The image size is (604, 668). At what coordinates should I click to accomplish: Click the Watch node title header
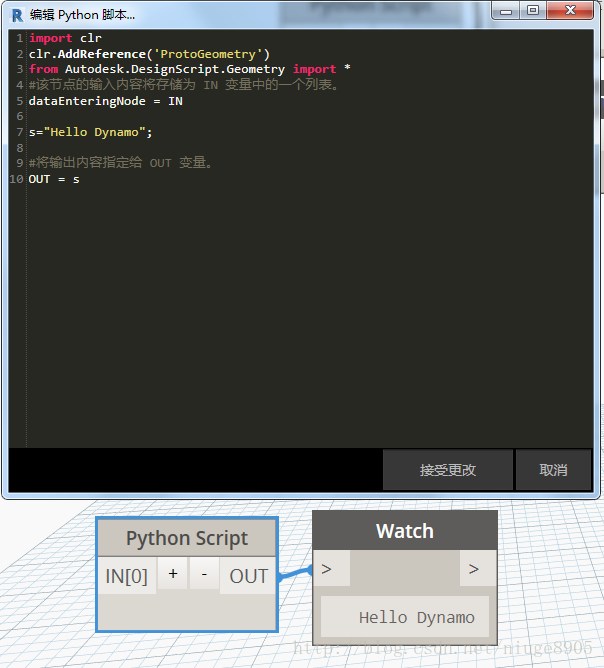click(x=404, y=531)
